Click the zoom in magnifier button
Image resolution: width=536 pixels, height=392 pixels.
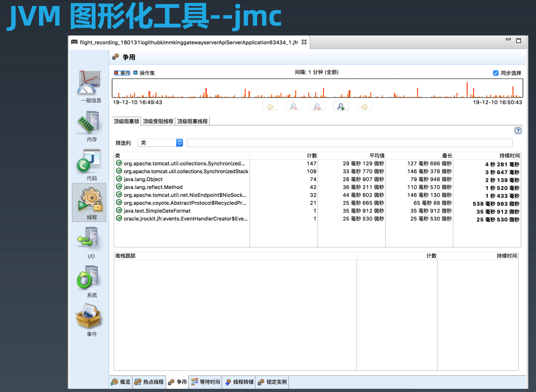(x=341, y=106)
